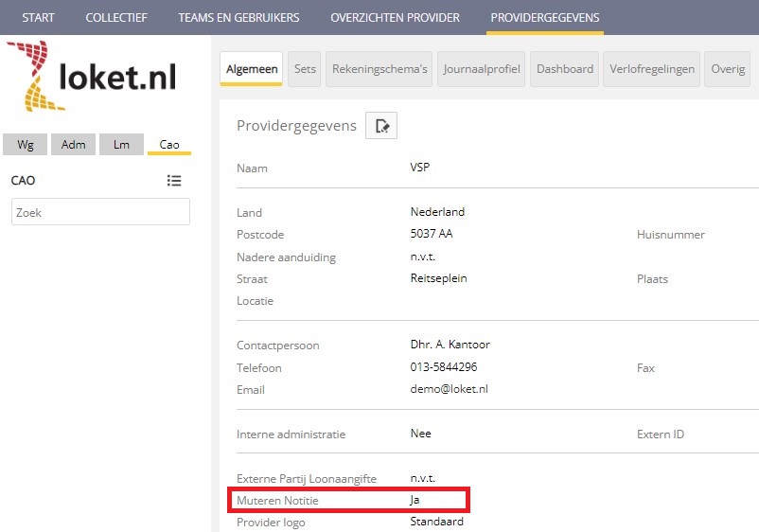Image resolution: width=759 pixels, height=532 pixels.
Task: Click the postcode 5037 AA
Action: (x=432, y=234)
